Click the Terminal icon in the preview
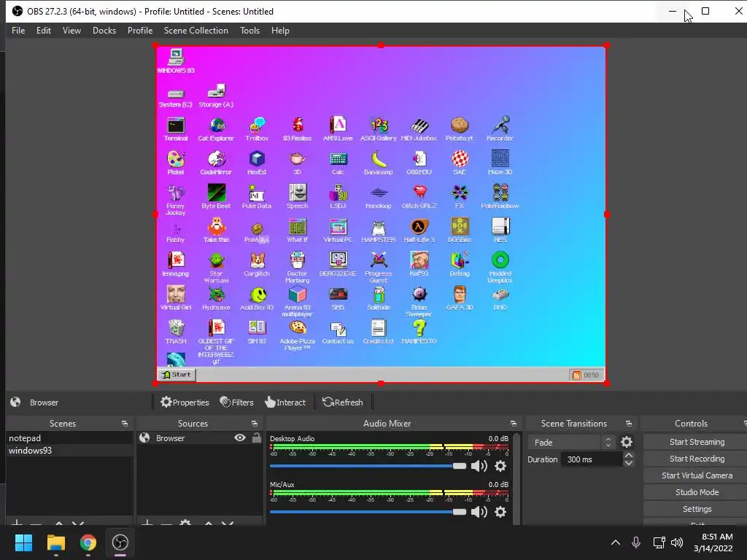The width and height of the screenshot is (747, 560). tap(176, 125)
